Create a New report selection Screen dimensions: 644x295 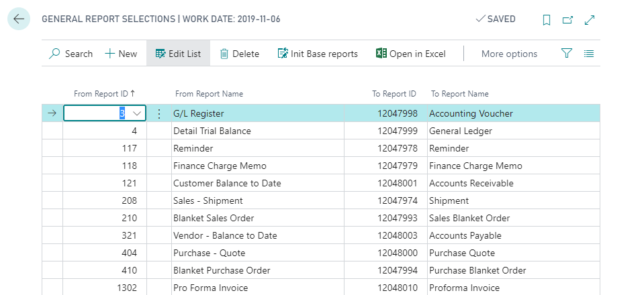tap(121, 54)
